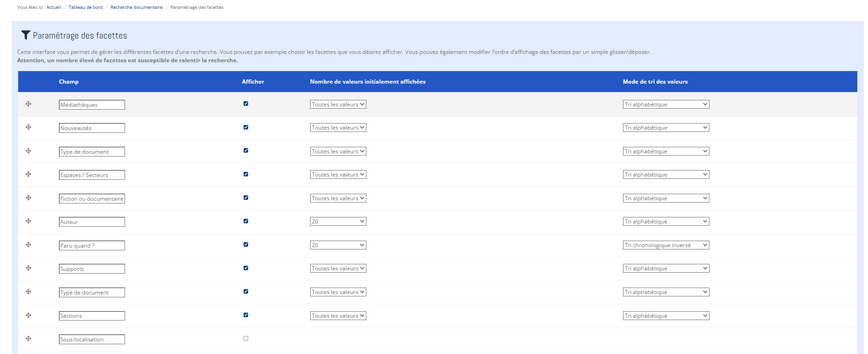Navigate to Recherche documentaire breadcrumb
Image resolution: width=868 pixels, height=354 pixels.
(136, 7)
